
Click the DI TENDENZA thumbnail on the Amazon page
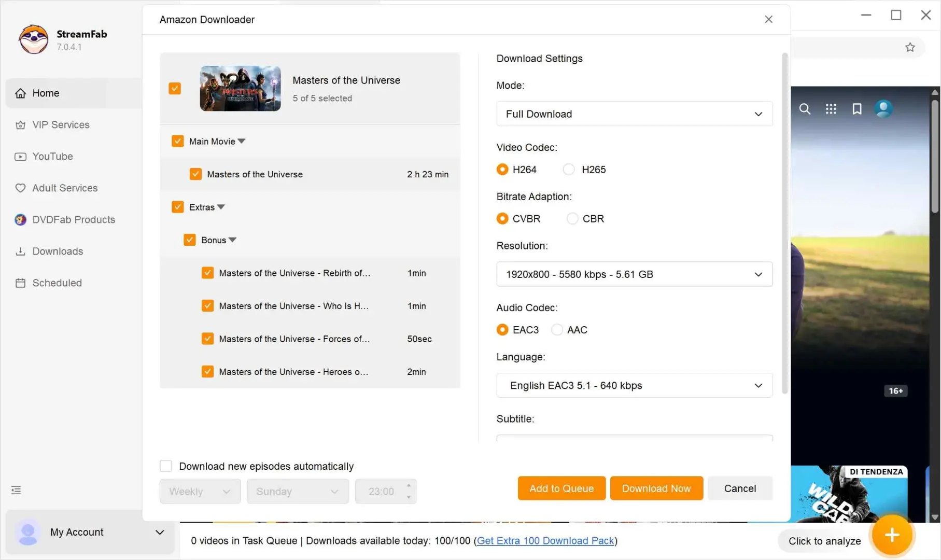(x=849, y=494)
